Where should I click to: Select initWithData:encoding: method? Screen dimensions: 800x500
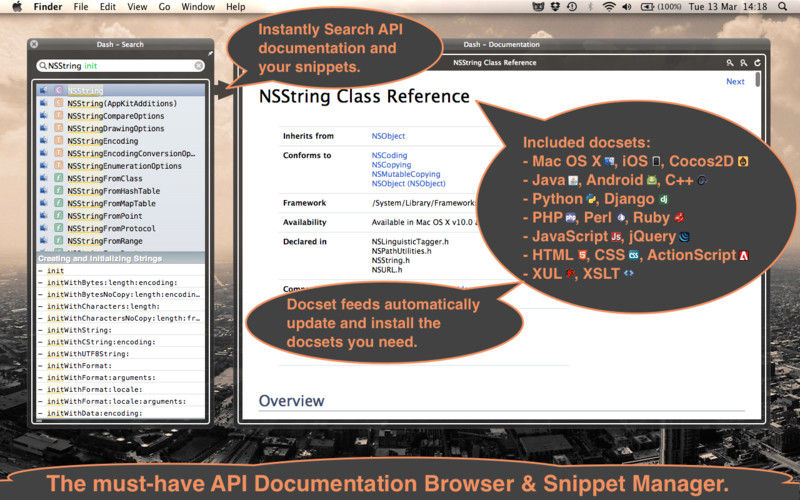121,413
